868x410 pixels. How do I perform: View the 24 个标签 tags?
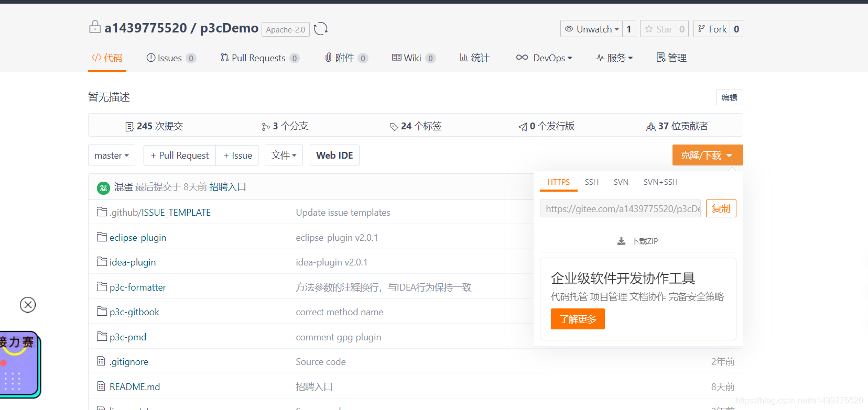(416, 126)
